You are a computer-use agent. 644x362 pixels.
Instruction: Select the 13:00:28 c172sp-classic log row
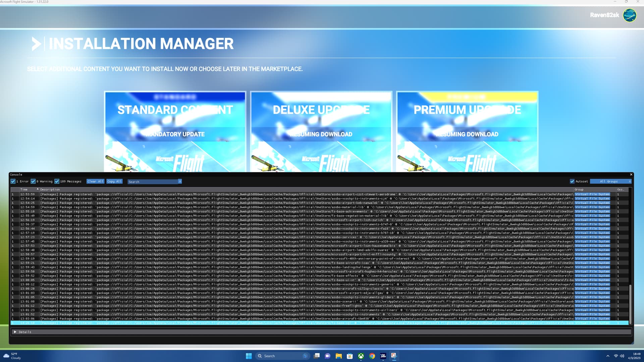point(320,289)
